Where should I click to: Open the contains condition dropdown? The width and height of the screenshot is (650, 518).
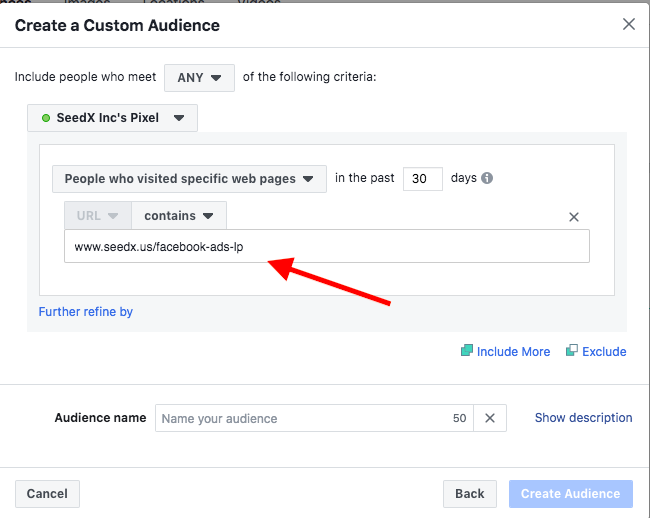[179, 215]
